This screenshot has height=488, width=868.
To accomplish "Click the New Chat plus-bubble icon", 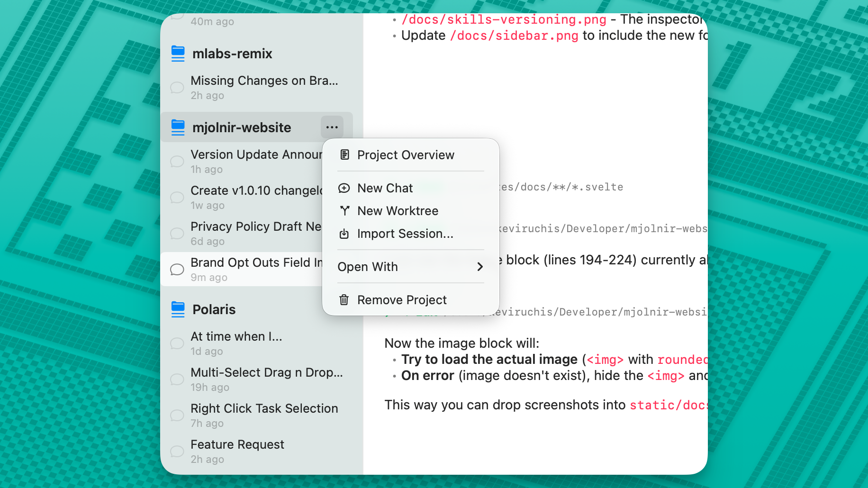I will pyautogui.click(x=344, y=188).
